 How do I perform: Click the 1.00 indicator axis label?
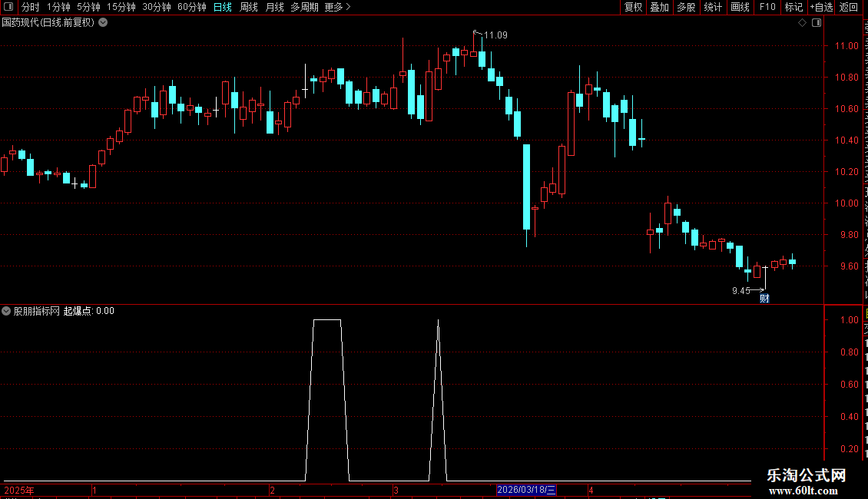[x=849, y=320]
